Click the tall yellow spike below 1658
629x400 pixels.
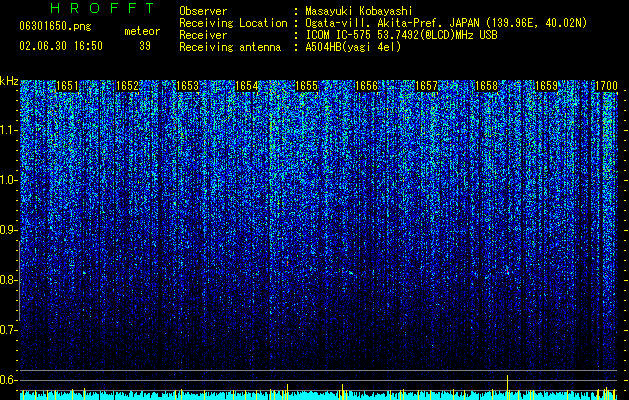pyautogui.click(x=507, y=387)
